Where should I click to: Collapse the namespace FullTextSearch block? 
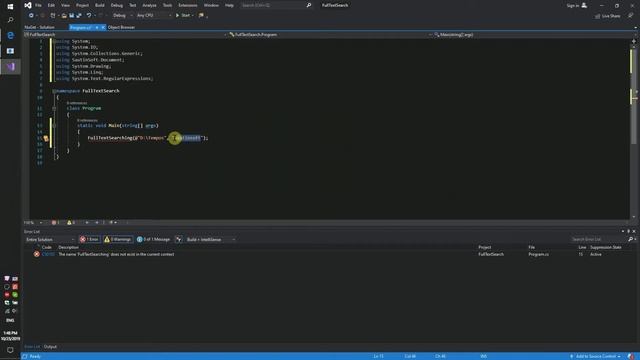click(54, 91)
